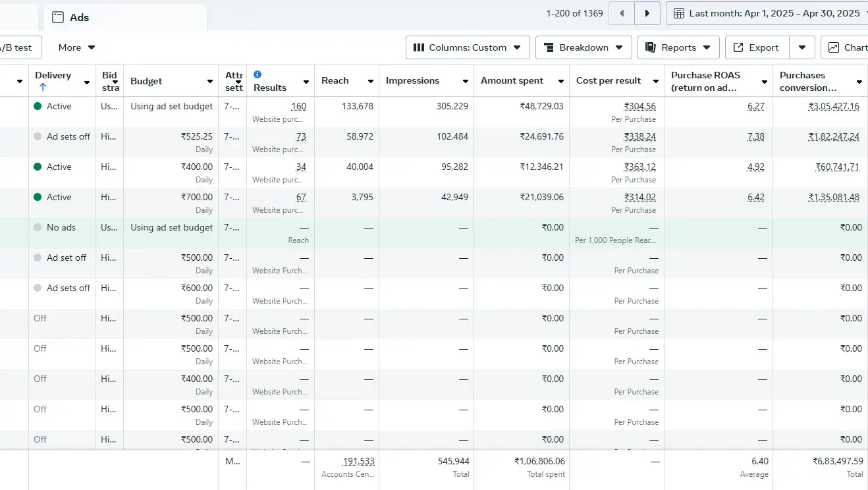Open the Amount spent column menu arrow
This screenshot has height=490, width=868.
(x=561, y=82)
